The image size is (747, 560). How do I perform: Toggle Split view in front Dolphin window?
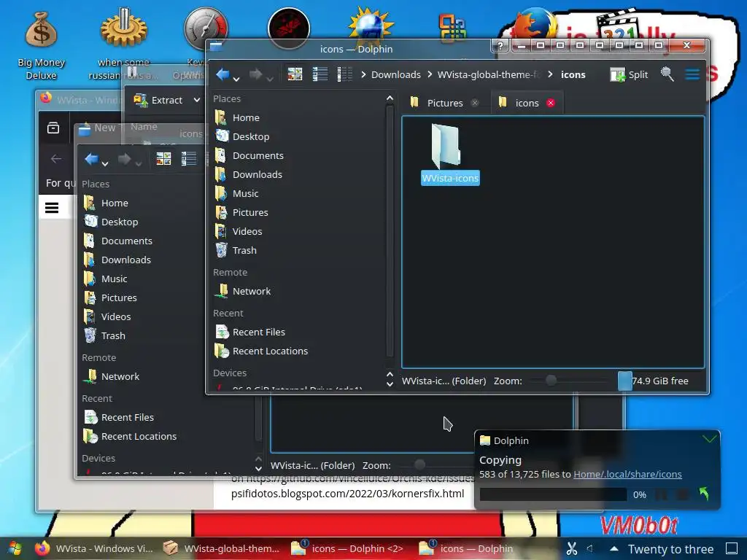629,74
